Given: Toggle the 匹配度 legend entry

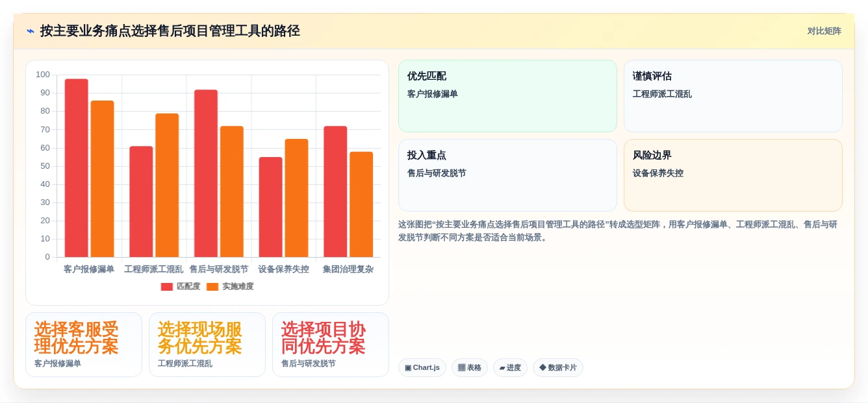Looking at the screenshot, I should tap(181, 286).
